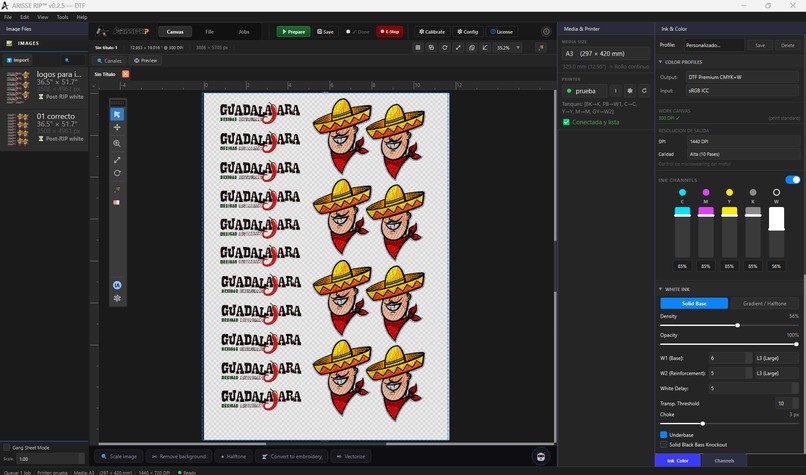Select the diagonal scale tool in vertical toolbar
Image resolution: width=806 pixels, height=475 pixels.
(x=117, y=160)
